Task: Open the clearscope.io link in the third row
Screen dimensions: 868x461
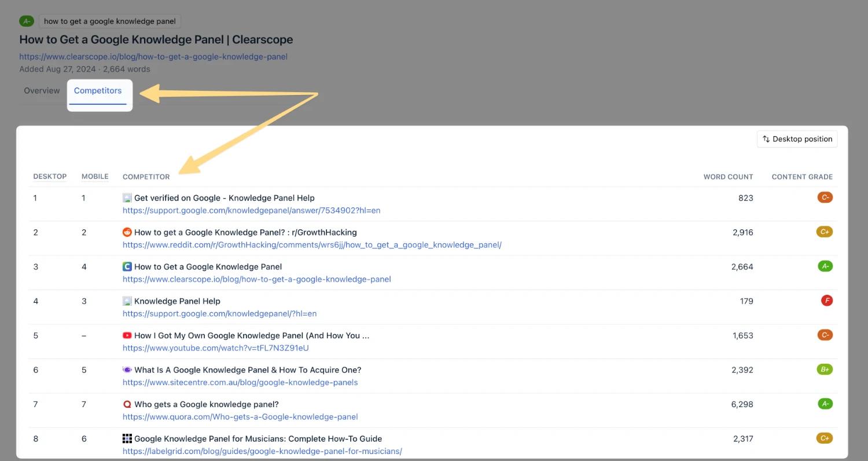Action: click(257, 279)
